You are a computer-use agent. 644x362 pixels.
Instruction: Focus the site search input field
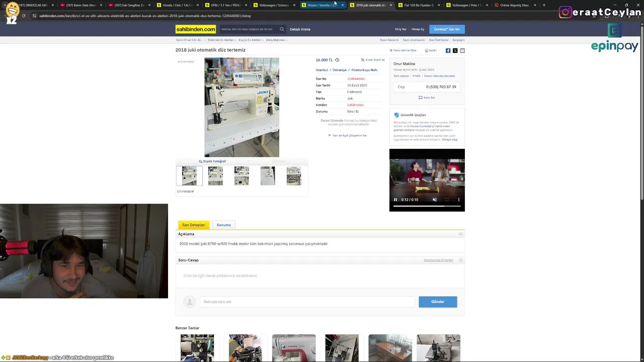[249, 29]
